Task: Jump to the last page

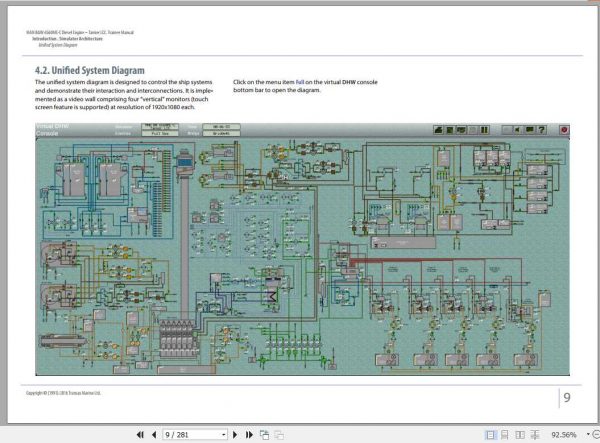Action: [x=249, y=435]
